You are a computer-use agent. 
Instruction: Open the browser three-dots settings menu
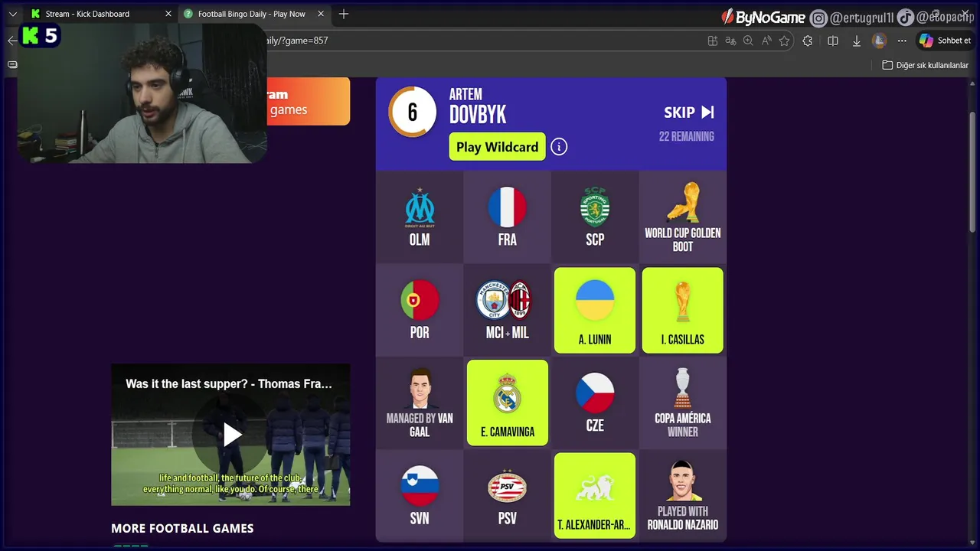coord(902,41)
